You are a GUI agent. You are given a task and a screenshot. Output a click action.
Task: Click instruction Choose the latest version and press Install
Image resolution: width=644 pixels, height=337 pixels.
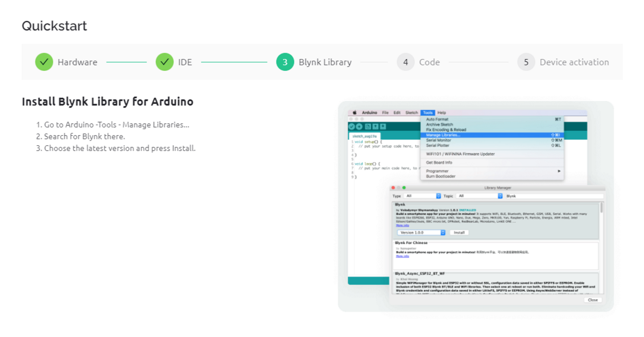click(120, 148)
